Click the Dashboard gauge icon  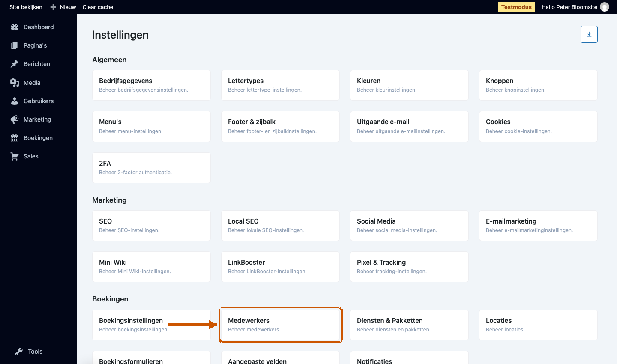click(15, 27)
